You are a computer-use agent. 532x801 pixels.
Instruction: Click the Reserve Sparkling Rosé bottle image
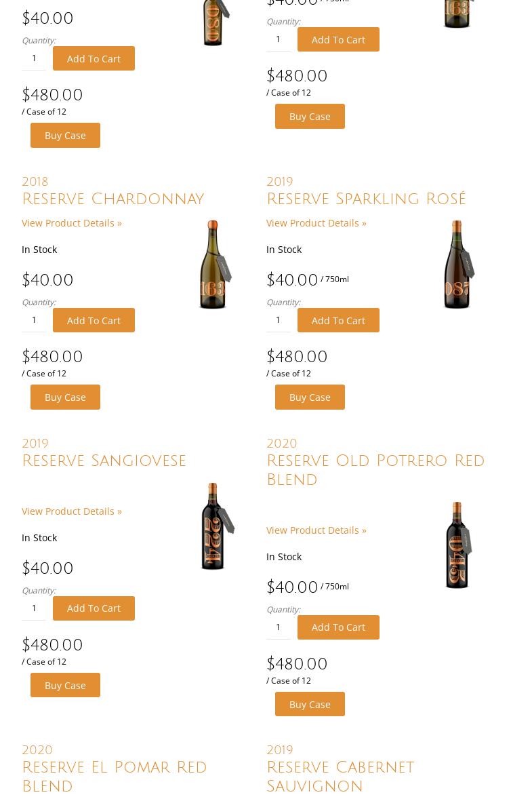tap(458, 265)
